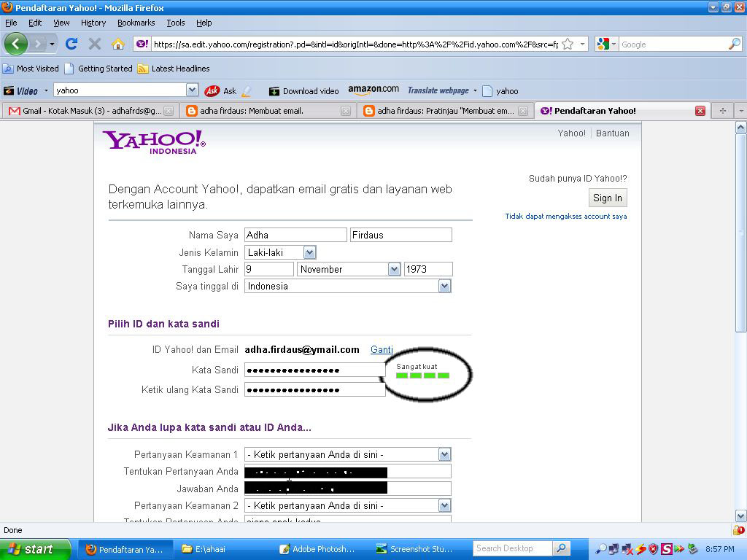Open the E:\ahaai folder taskbar button
The width and height of the screenshot is (747, 560).
[222, 549]
